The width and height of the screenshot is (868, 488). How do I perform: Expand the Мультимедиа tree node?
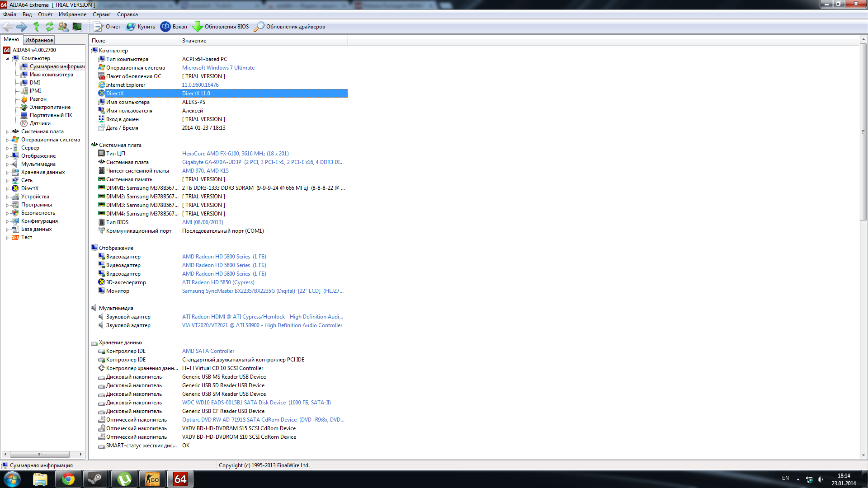[x=7, y=164]
